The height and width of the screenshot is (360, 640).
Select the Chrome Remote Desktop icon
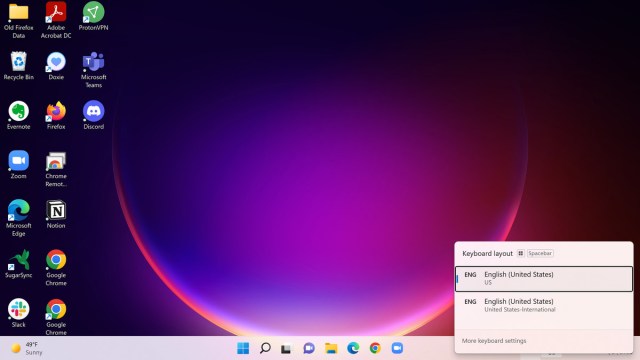point(56,169)
